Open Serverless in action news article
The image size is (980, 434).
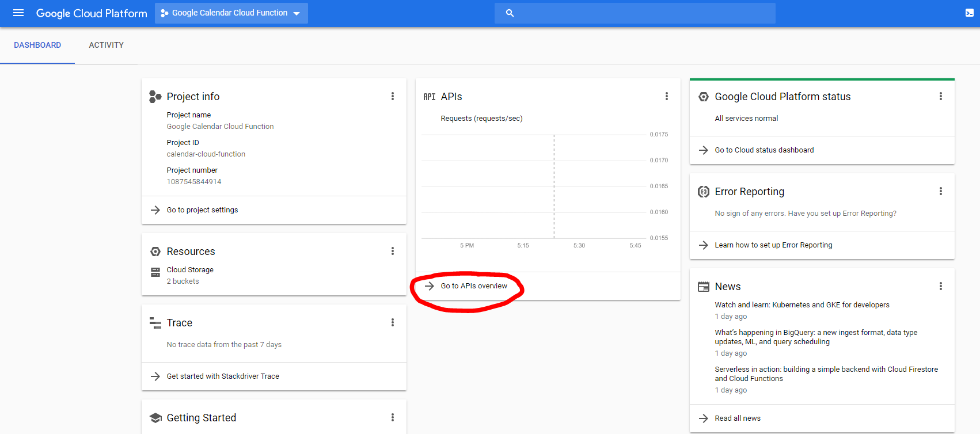point(826,374)
